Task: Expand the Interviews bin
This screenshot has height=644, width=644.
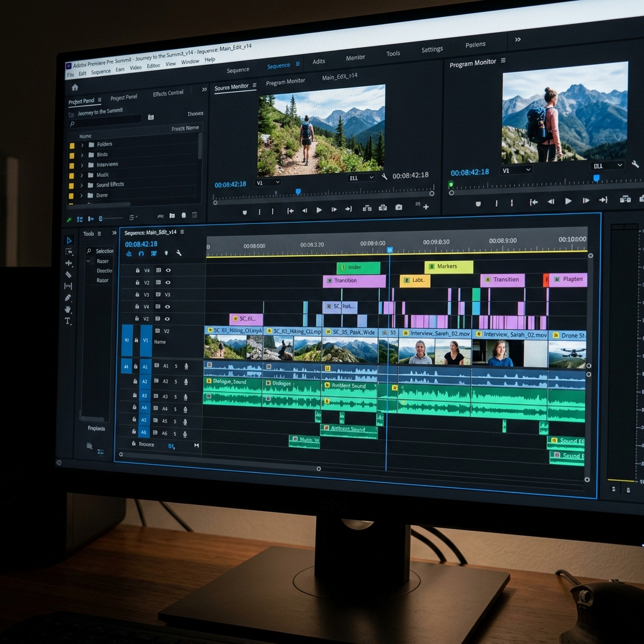Action: 82,165
